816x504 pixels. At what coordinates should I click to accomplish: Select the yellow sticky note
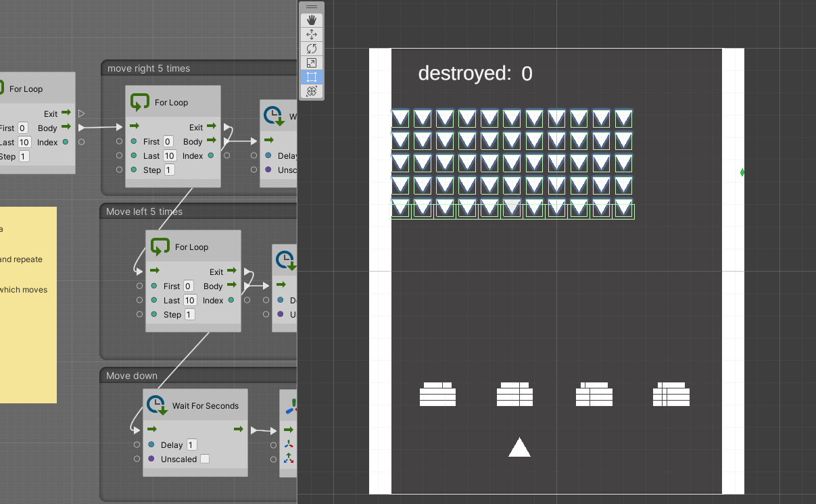pyautogui.click(x=28, y=305)
